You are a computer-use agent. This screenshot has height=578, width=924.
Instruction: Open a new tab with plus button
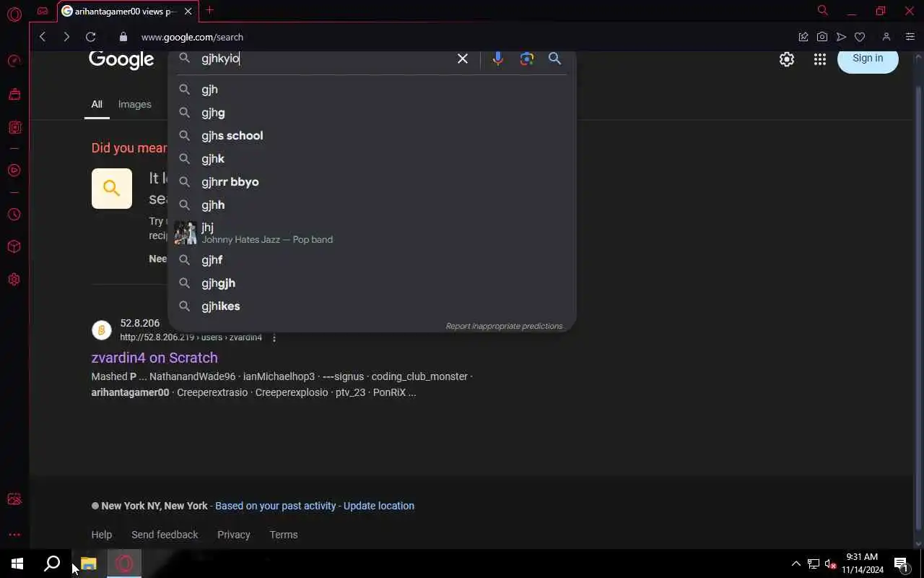209,10
